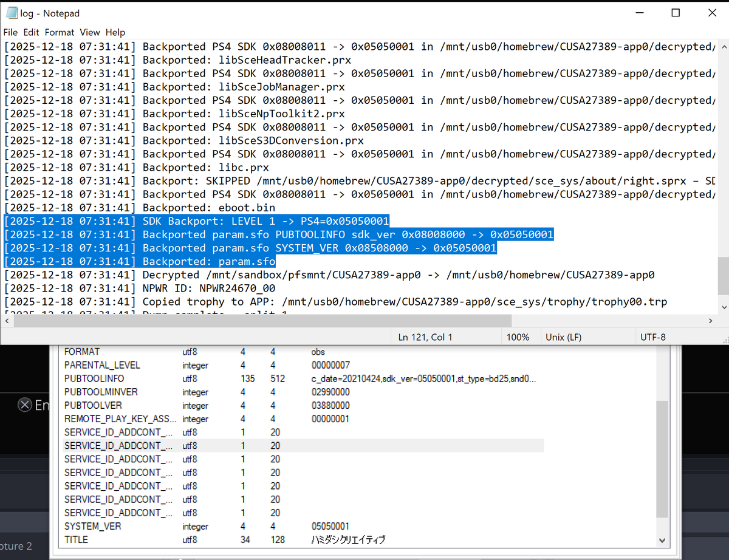Image resolution: width=729 pixels, height=560 pixels.
Task: Select the PARENTAL_LEVEL row in SFO table
Action: click(x=304, y=365)
